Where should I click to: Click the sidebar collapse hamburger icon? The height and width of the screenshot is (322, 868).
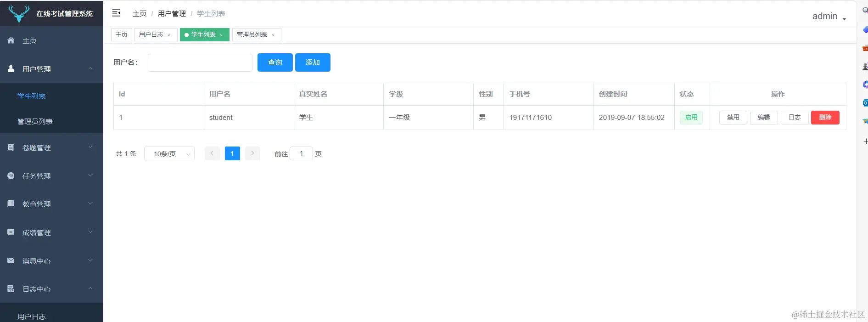116,13
